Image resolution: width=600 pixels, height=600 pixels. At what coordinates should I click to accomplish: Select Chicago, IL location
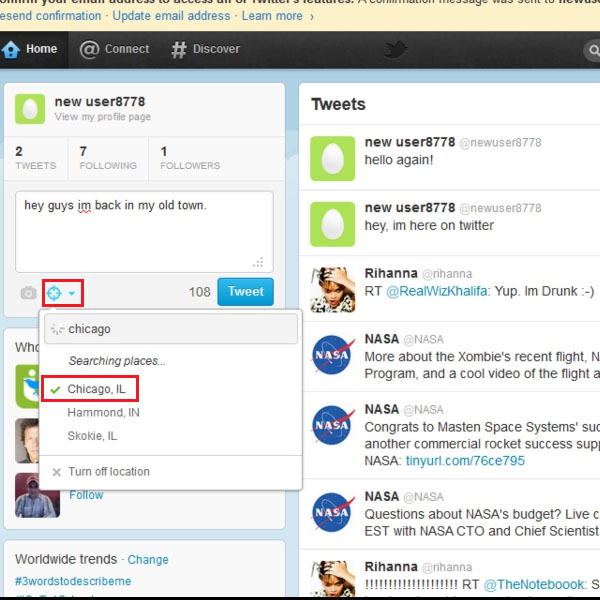(x=96, y=389)
